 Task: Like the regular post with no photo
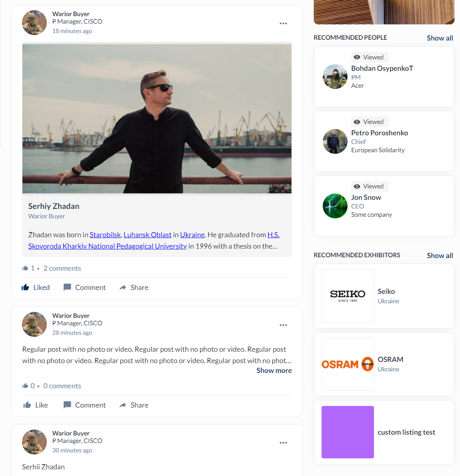tap(28, 405)
